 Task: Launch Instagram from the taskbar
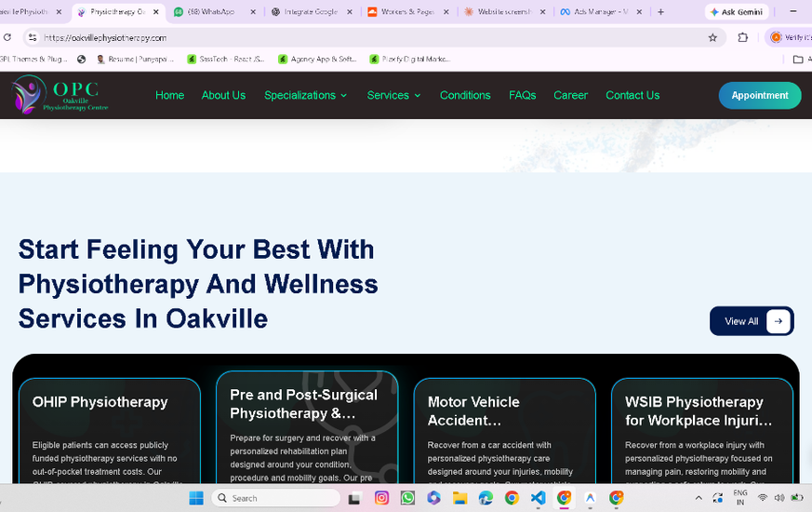381,498
